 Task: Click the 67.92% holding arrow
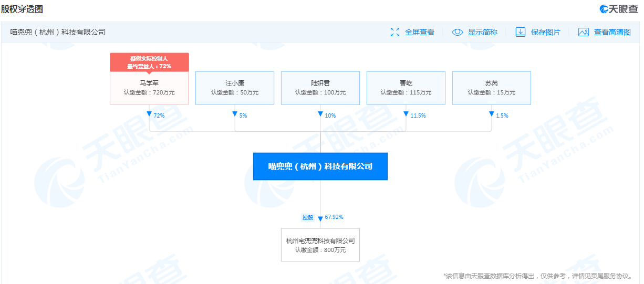(320, 219)
